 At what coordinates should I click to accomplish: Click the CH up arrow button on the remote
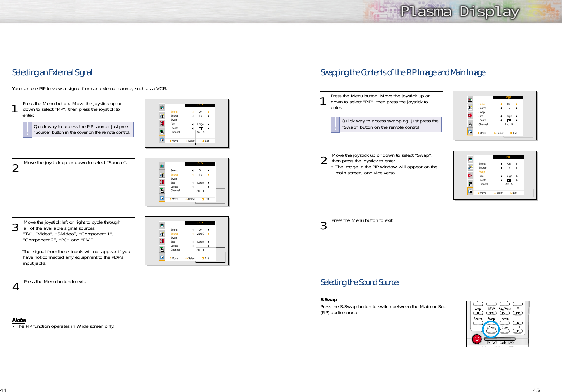click(518, 323)
